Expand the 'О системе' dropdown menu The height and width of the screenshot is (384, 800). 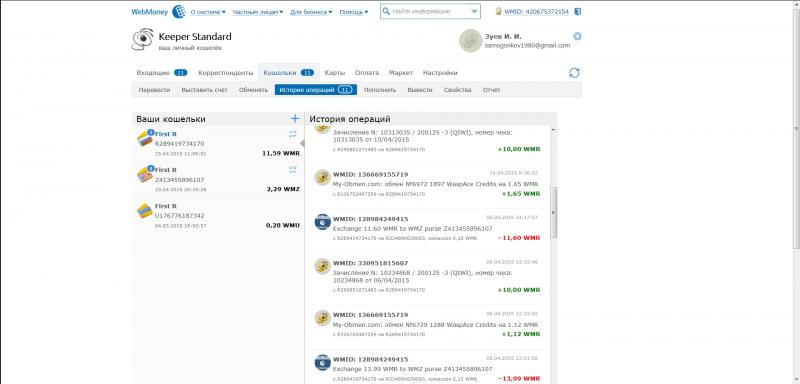tap(208, 12)
